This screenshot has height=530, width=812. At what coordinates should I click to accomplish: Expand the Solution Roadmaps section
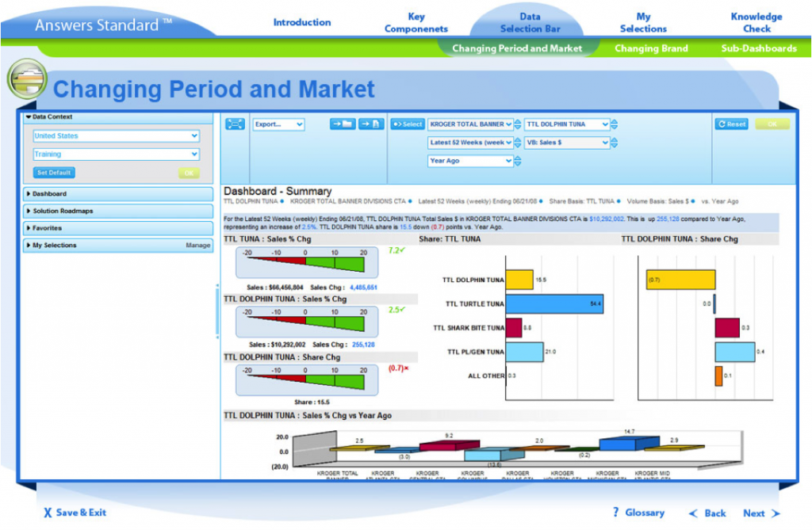118,212
